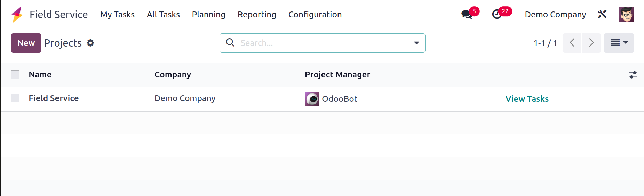The height and width of the screenshot is (196, 644).
Task: Open the Demo Company switcher
Action: pyautogui.click(x=555, y=15)
